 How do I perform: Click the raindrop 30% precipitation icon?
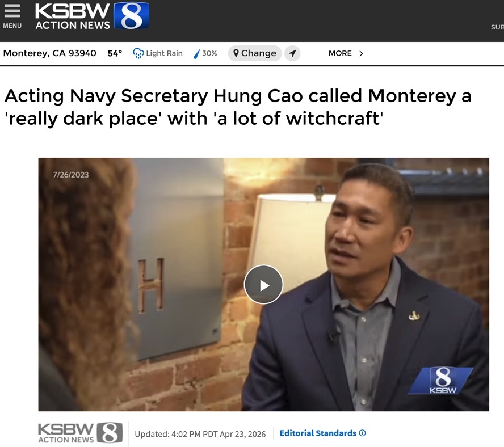[197, 54]
